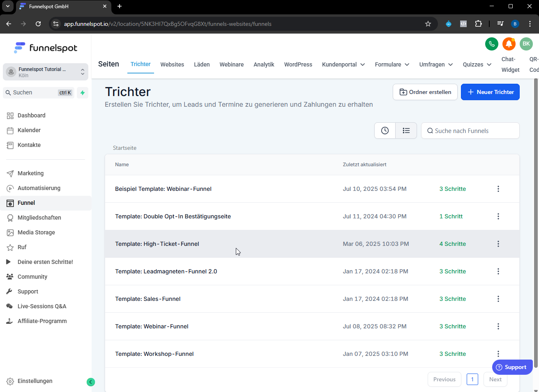This screenshot has height=392, width=539.
Task: Collapse the sidebar with the green arrow
Action: [91, 382]
